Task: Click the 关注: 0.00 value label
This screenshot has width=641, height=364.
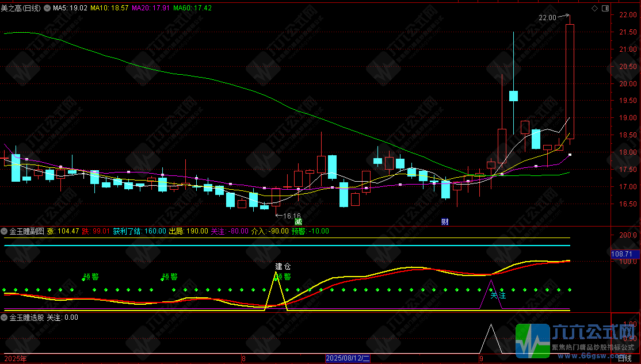Action: pyautogui.click(x=63, y=317)
